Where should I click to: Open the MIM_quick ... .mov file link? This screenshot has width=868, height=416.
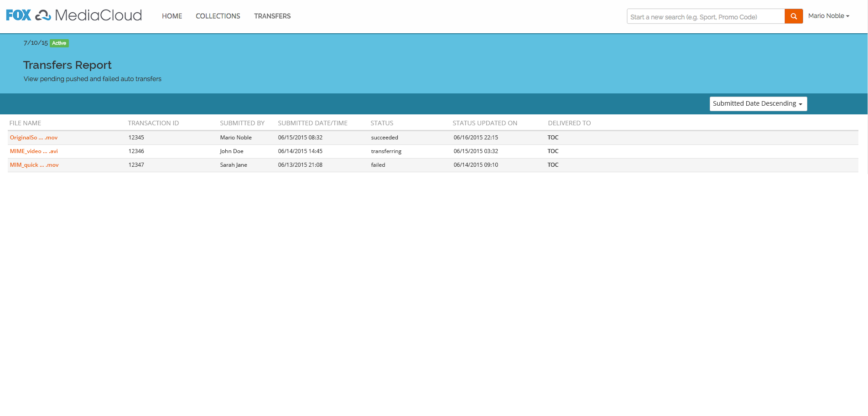(34, 165)
